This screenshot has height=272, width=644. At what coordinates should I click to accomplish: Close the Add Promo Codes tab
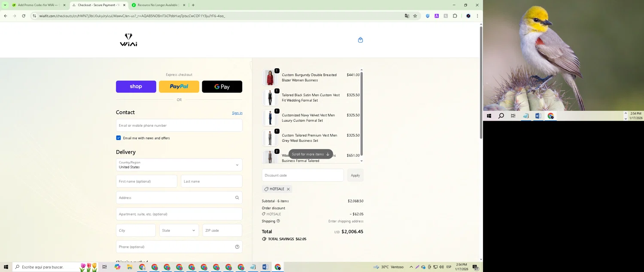coord(64,5)
